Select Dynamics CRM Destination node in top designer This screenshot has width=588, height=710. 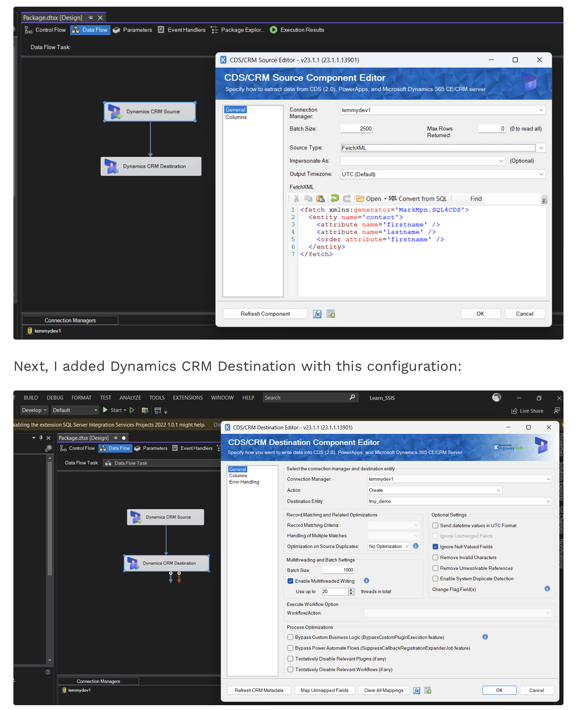pyautogui.click(x=151, y=166)
